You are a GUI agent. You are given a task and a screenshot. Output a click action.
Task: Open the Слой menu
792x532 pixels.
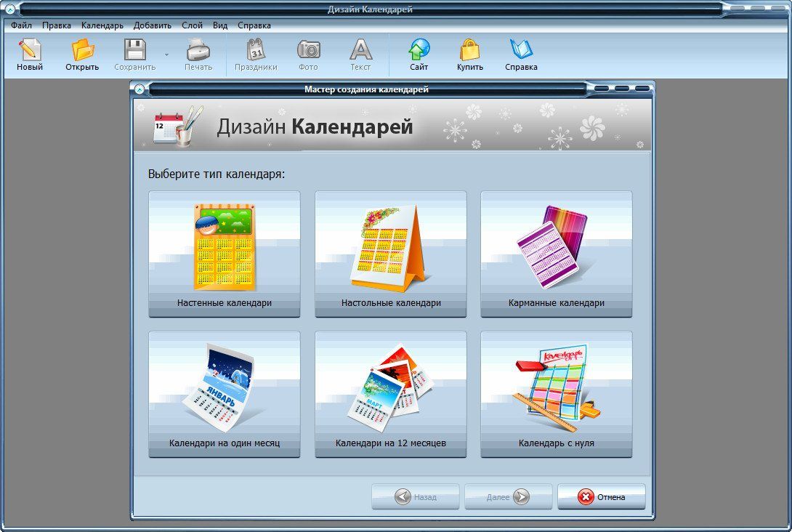coord(192,25)
